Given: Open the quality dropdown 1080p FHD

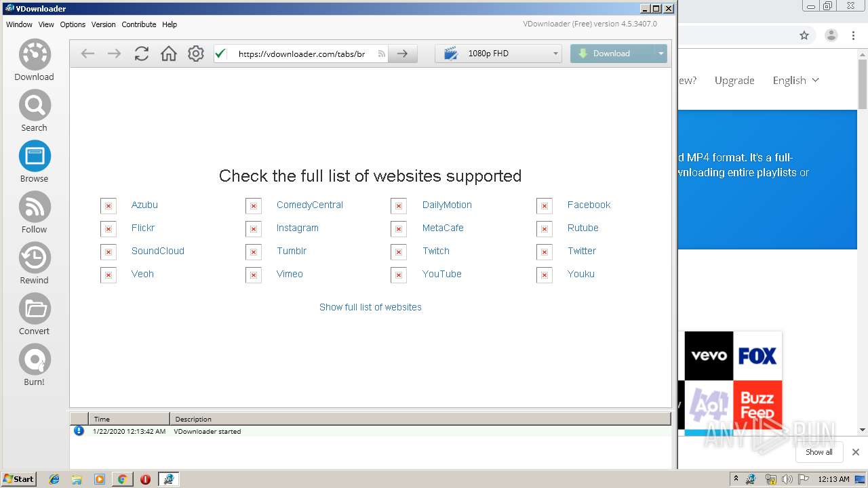Looking at the screenshot, I should click(x=498, y=54).
